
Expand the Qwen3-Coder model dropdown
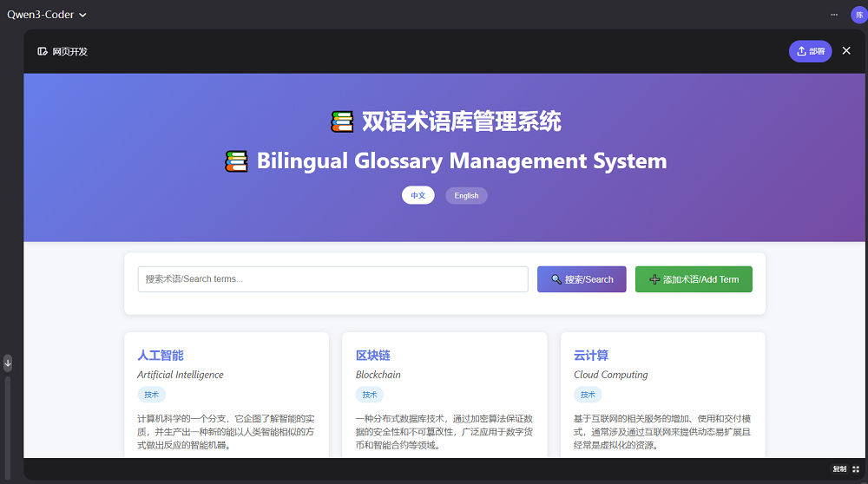tap(47, 15)
